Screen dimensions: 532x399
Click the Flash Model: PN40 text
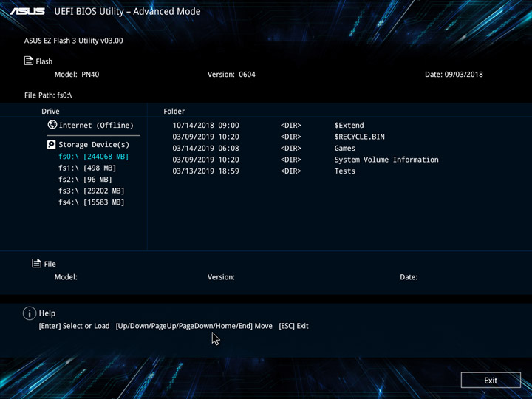(77, 75)
